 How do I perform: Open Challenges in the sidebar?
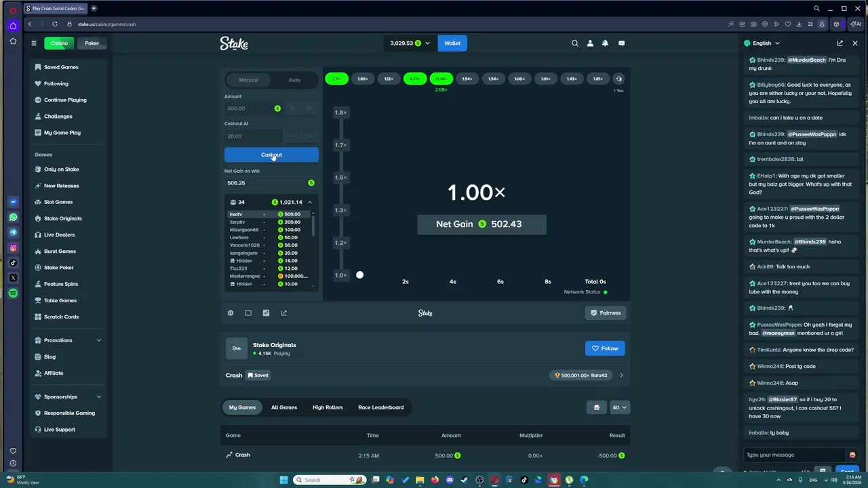click(58, 117)
